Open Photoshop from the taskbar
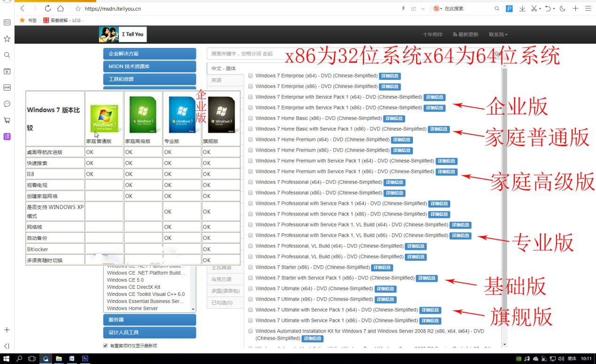 tap(85, 358)
